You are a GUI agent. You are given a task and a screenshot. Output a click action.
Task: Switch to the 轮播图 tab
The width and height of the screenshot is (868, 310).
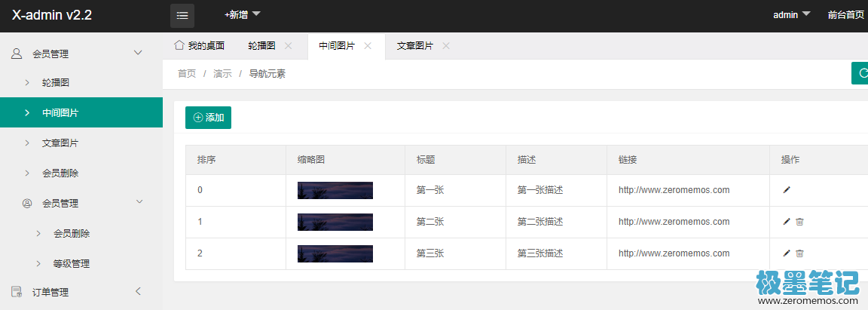coord(262,46)
